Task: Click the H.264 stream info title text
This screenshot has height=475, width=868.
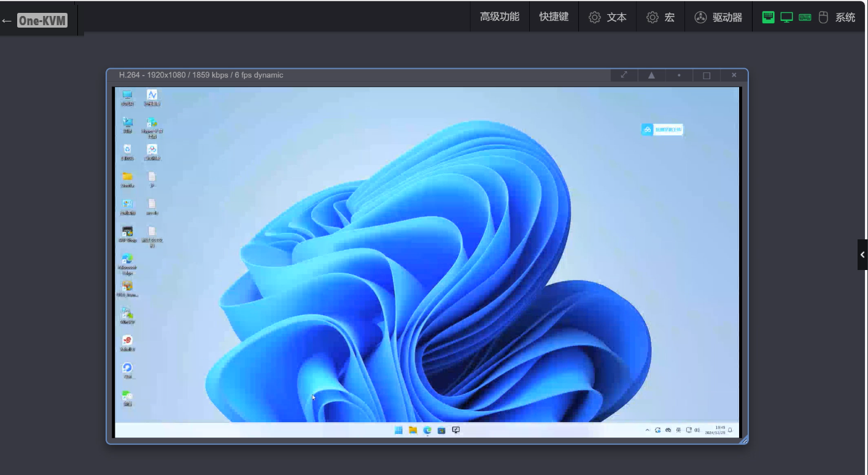Action: [201, 75]
